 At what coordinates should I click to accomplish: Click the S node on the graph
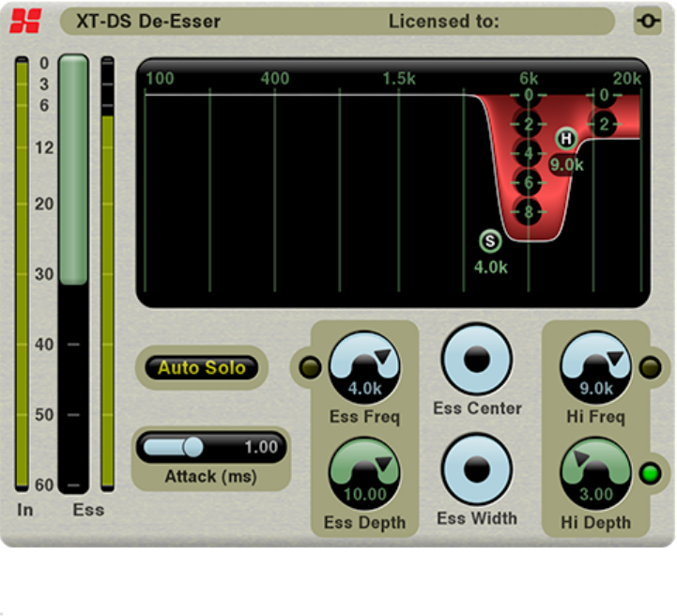(x=490, y=241)
